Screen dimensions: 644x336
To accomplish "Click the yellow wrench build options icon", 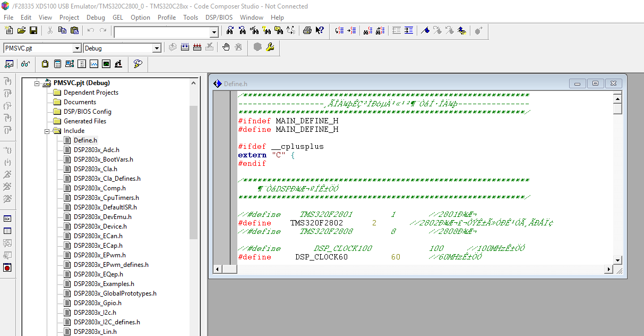I will coord(270,47).
